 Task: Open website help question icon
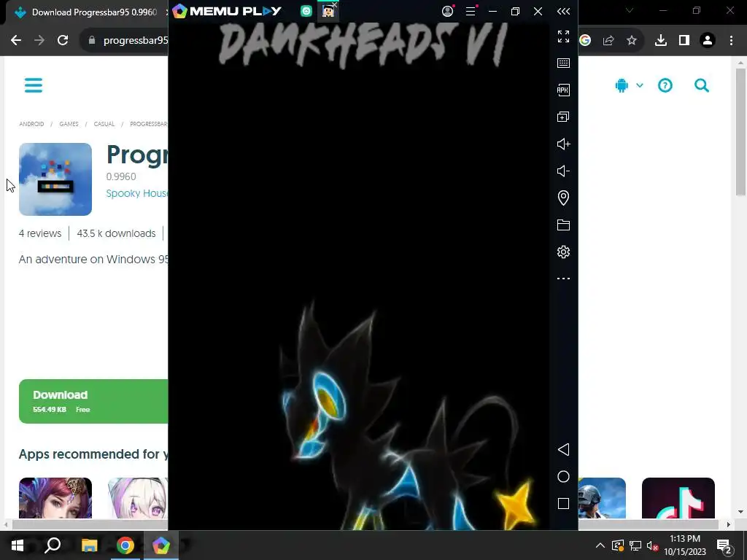click(665, 85)
